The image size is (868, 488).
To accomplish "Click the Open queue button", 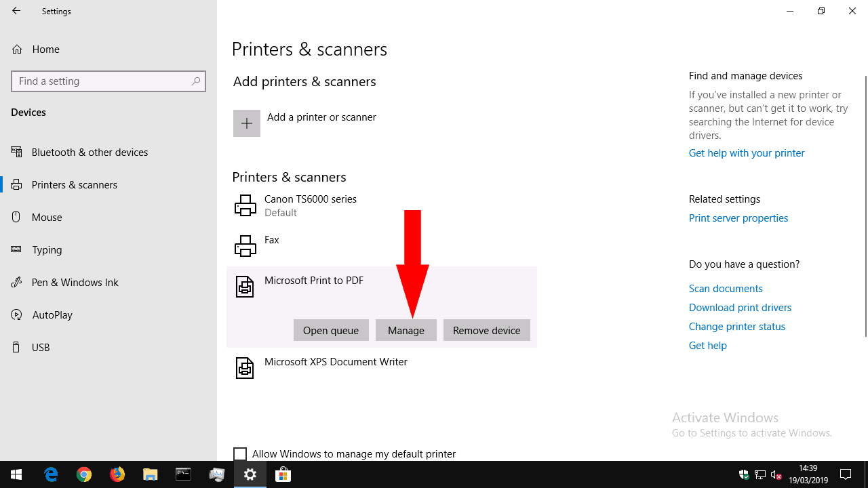I will click(x=331, y=330).
